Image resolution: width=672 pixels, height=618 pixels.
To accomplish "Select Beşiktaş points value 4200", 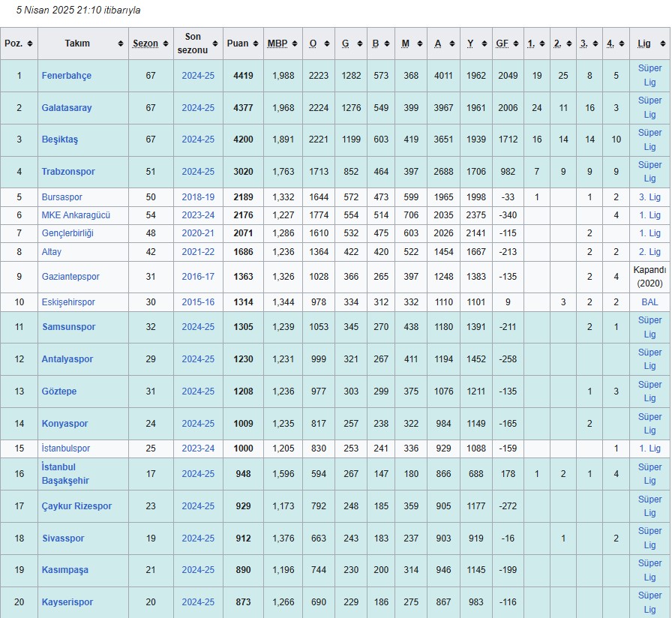I will (x=243, y=139).
